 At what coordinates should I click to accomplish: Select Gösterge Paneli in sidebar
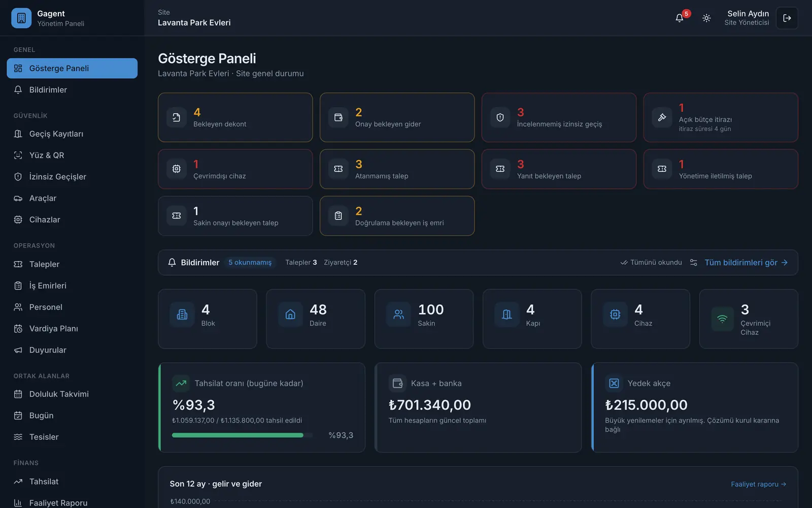tap(72, 68)
